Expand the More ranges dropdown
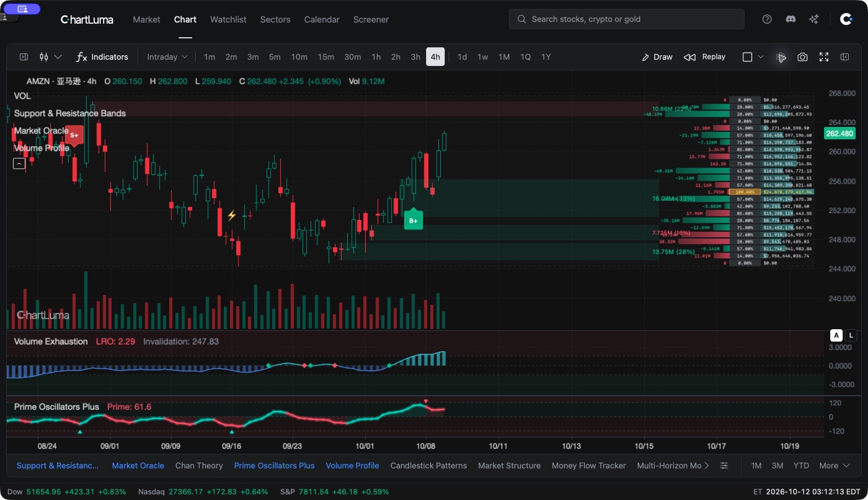 pos(834,466)
